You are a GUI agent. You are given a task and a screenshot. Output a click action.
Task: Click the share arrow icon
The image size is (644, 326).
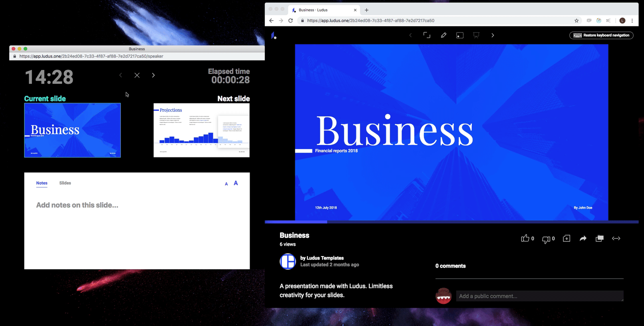click(x=583, y=239)
